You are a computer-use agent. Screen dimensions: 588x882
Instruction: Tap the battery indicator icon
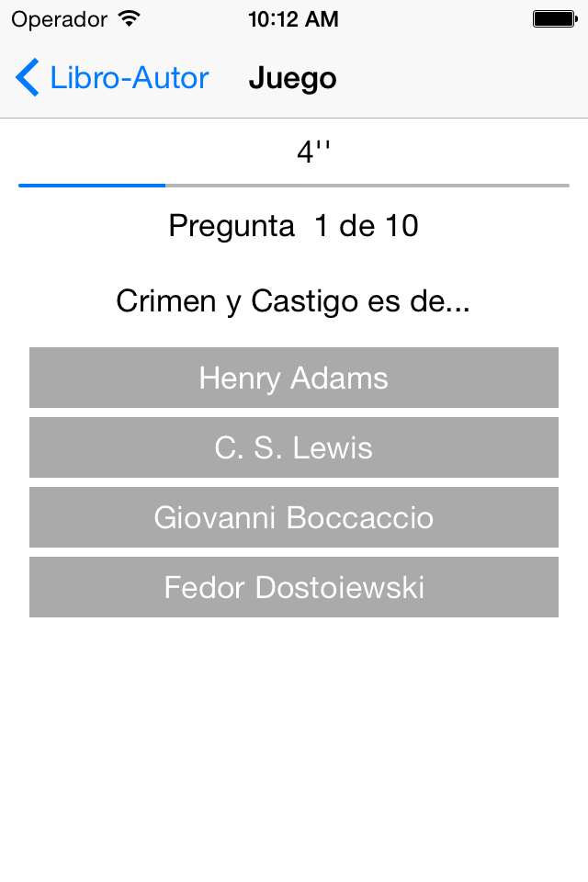(x=555, y=19)
